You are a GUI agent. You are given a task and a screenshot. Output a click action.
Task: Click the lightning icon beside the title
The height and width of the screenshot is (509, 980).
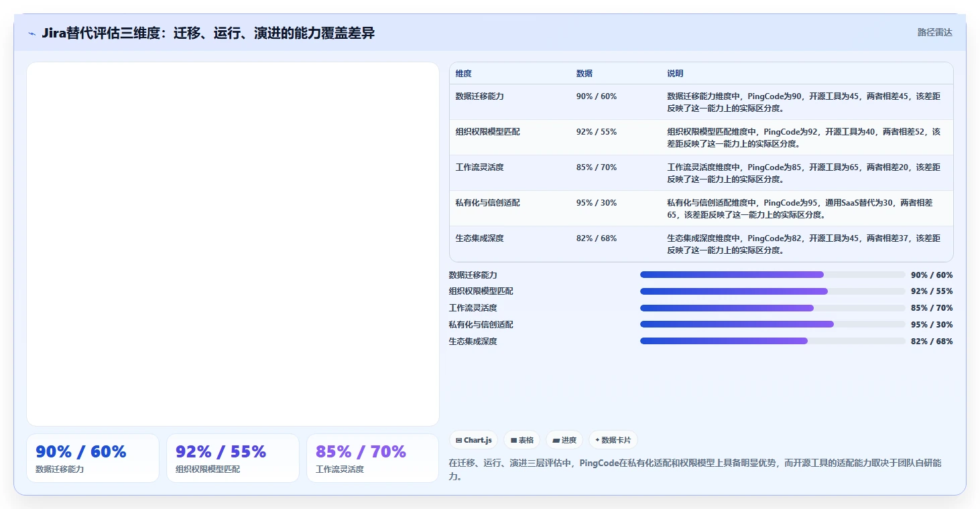point(32,33)
